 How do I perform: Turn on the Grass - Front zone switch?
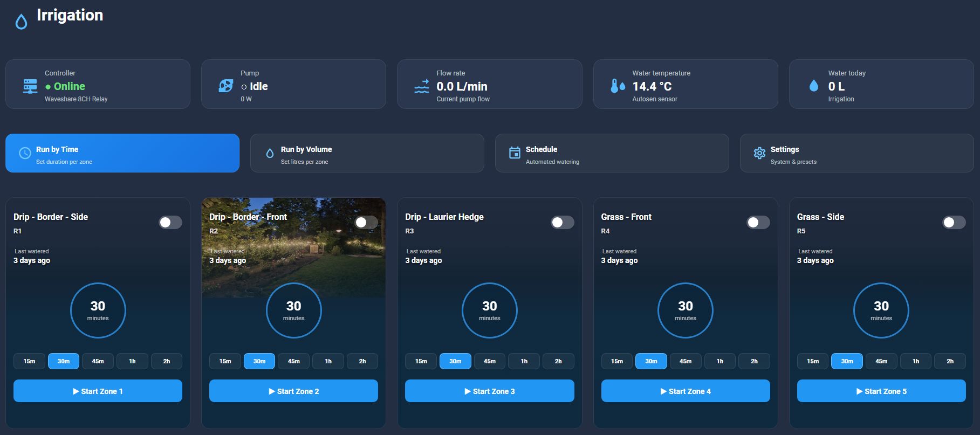[x=758, y=222]
